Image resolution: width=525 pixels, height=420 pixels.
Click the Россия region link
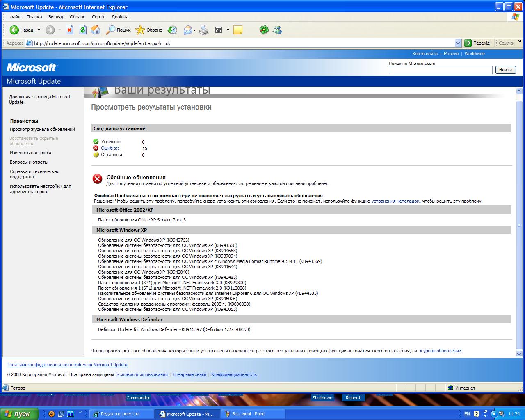coord(451,54)
